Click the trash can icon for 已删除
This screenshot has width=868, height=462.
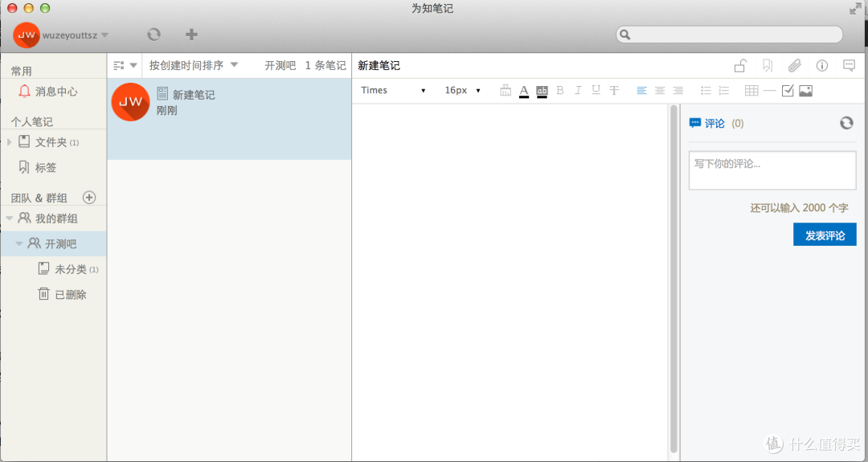(x=43, y=294)
